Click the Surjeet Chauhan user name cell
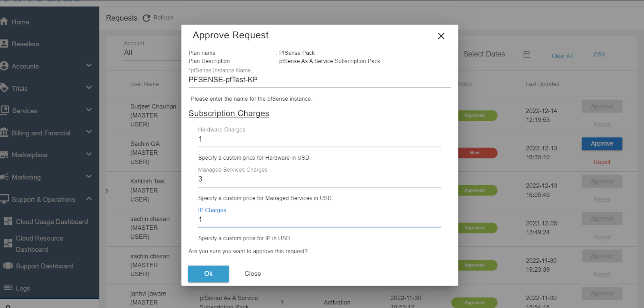The width and height of the screenshot is (644, 308). (153, 115)
